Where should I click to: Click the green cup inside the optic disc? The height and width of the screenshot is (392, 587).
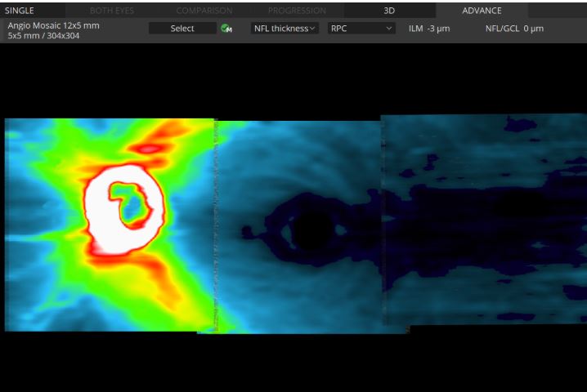pyautogui.click(x=129, y=204)
